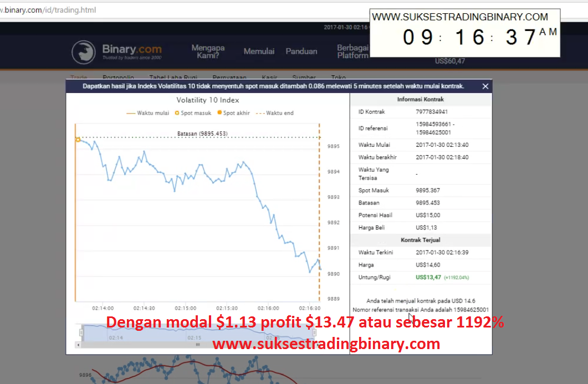Select Harga Beli value US$1,13
The height and width of the screenshot is (384, 588).
tap(426, 228)
